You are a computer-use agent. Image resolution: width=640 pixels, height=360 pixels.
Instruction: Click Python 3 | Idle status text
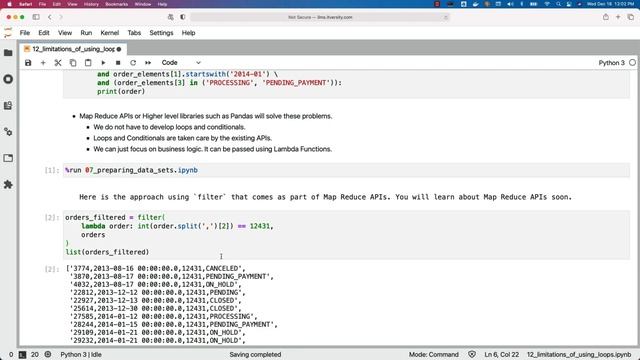(x=81, y=355)
